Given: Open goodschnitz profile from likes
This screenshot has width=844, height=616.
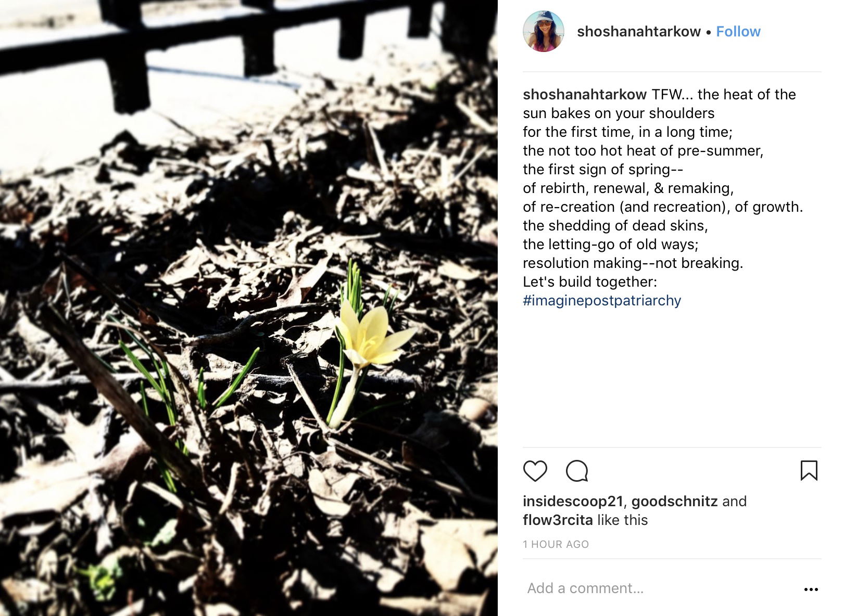Looking at the screenshot, I should click(x=674, y=501).
